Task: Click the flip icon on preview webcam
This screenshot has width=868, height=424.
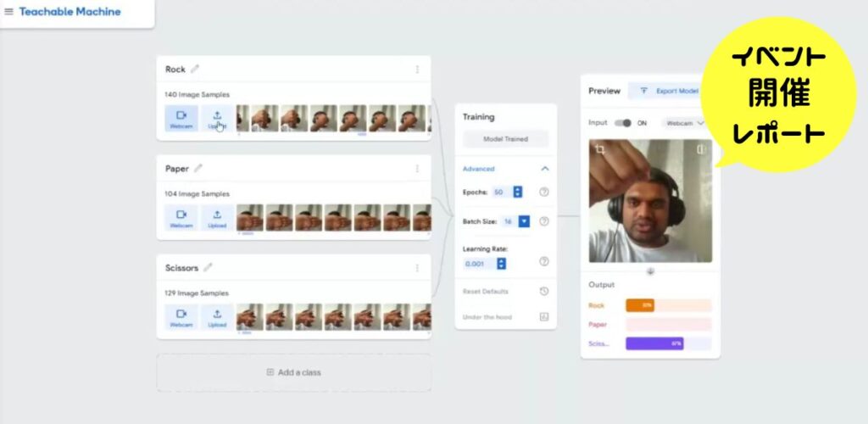Action: tap(701, 149)
